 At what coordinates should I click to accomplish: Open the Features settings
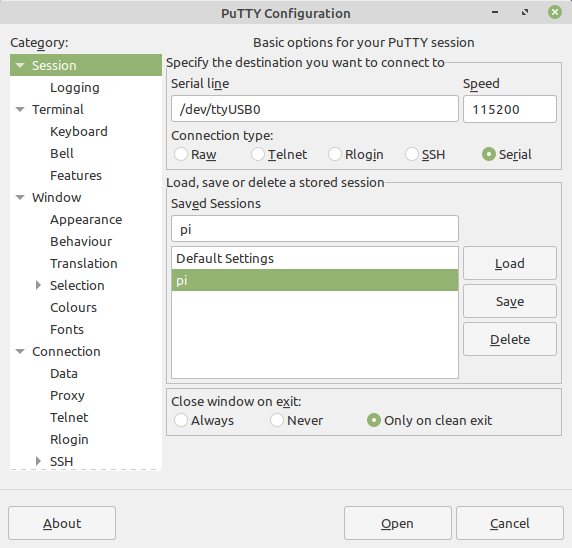pos(76,175)
